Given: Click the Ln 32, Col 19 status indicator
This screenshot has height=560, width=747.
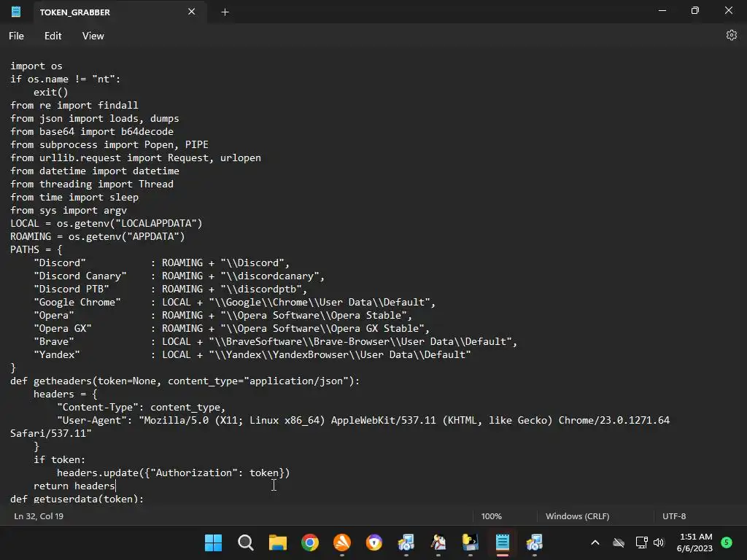Looking at the screenshot, I should (39, 516).
